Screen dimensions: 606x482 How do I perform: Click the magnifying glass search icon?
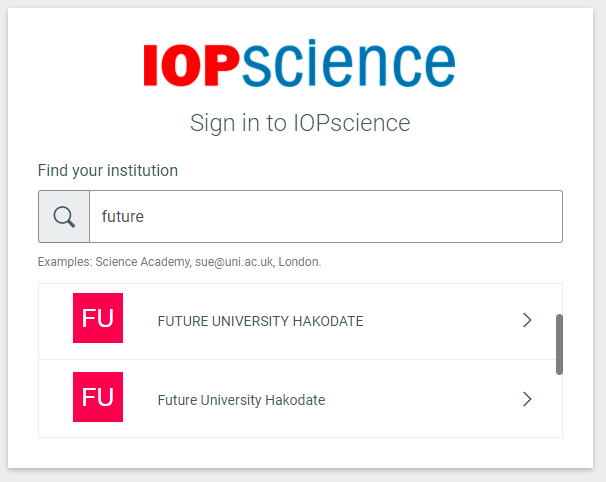[x=64, y=216]
